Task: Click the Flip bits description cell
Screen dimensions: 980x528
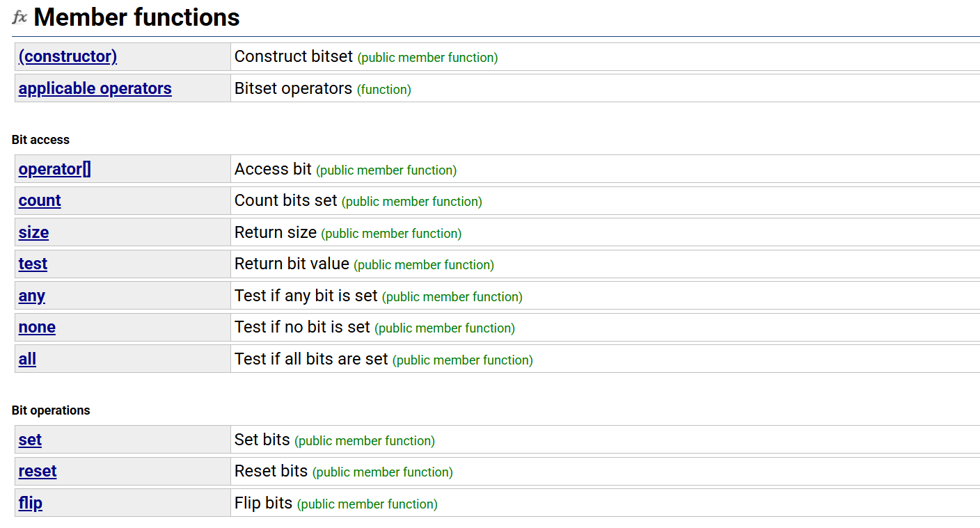Action: (264, 504)
